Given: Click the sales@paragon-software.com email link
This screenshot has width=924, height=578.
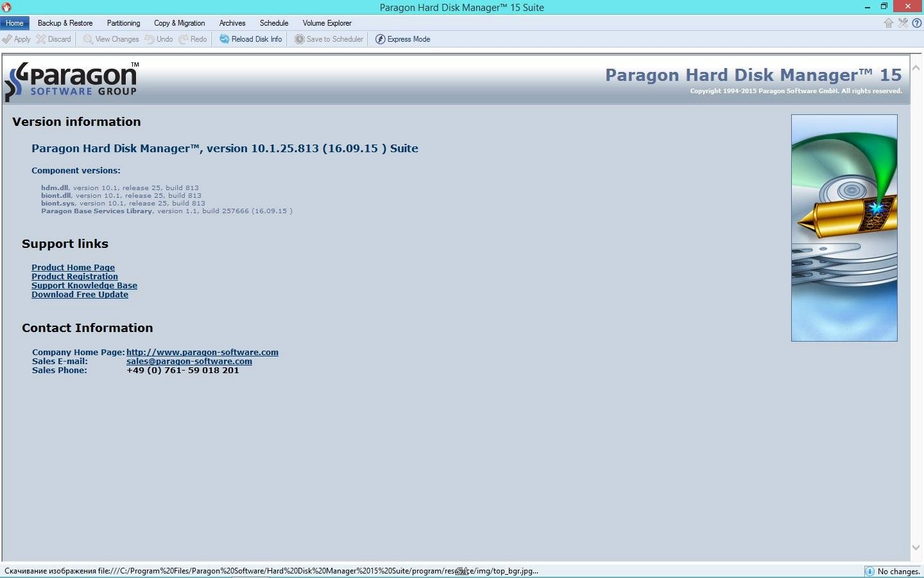Looking at the screenshot, I should (x=189, y=362).
